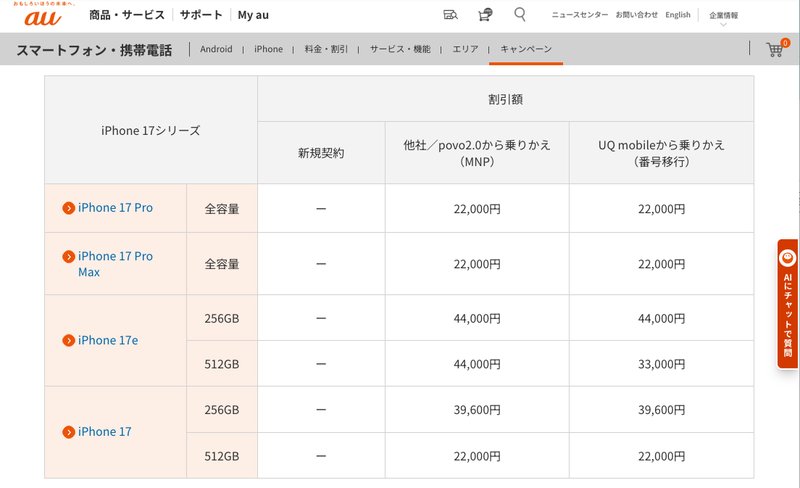The image size is (800, 488).
Task: Switch to English site
Action: (x=678, y=15)
